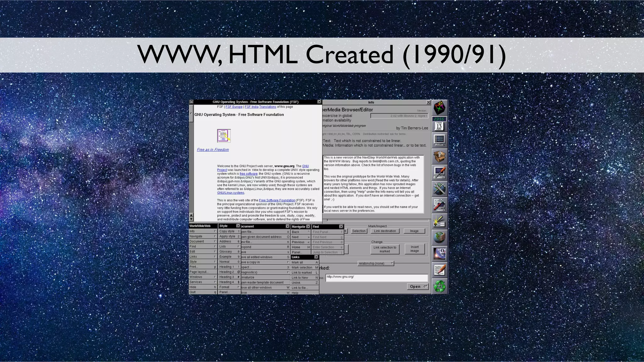Screen dimensions: 644x362
Task: Select Glossary in the Style menu
Action: pos(230,251)
